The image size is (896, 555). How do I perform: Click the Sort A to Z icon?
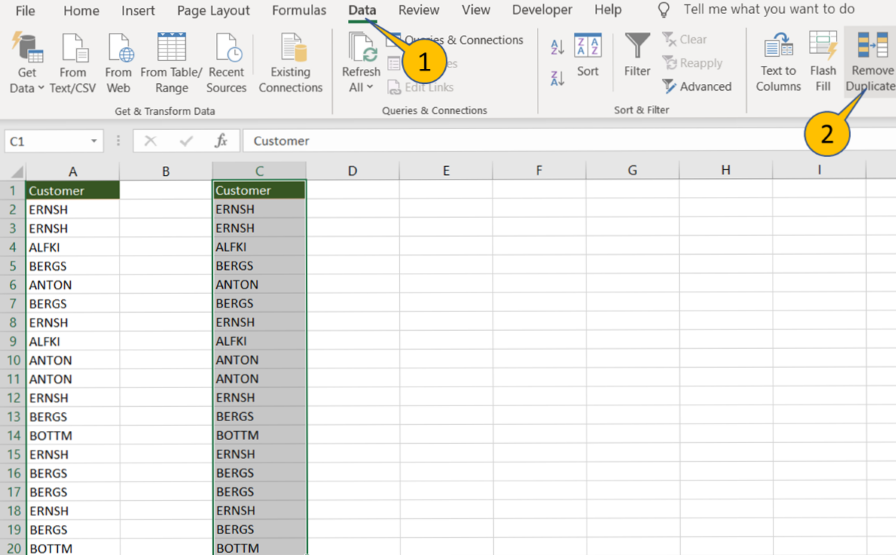coord(557,47)
